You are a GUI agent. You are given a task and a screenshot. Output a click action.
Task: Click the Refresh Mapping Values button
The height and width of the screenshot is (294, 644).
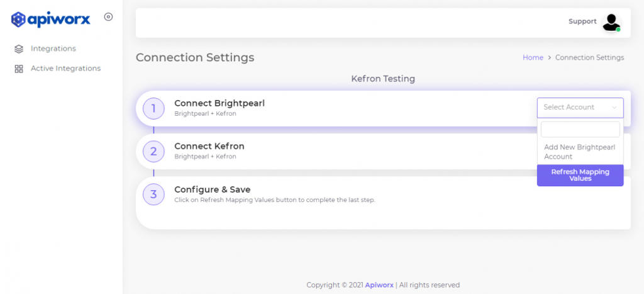(x=580, y=175)
